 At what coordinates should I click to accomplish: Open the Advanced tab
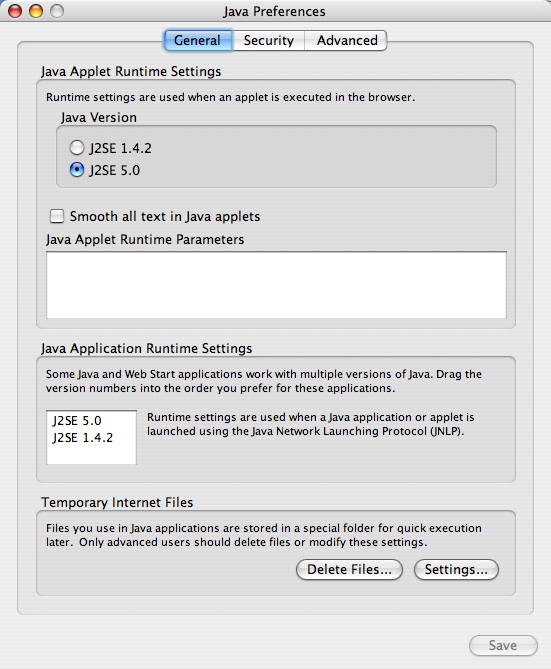click(346, 41)
